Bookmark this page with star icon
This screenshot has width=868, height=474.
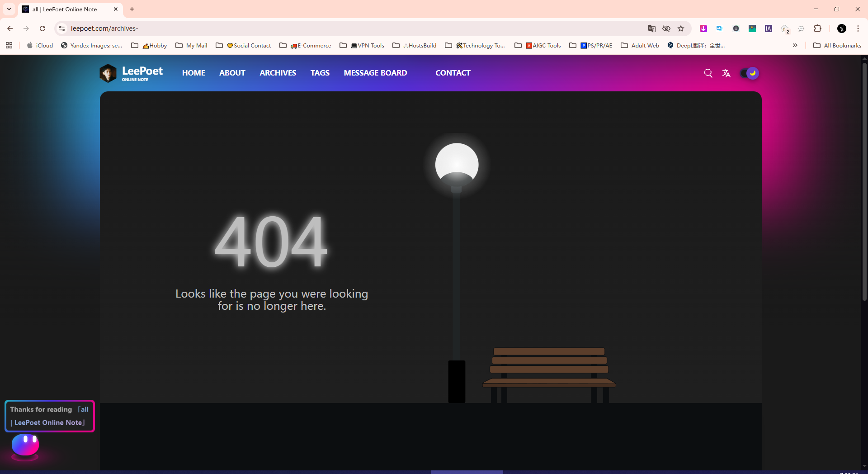681,28
